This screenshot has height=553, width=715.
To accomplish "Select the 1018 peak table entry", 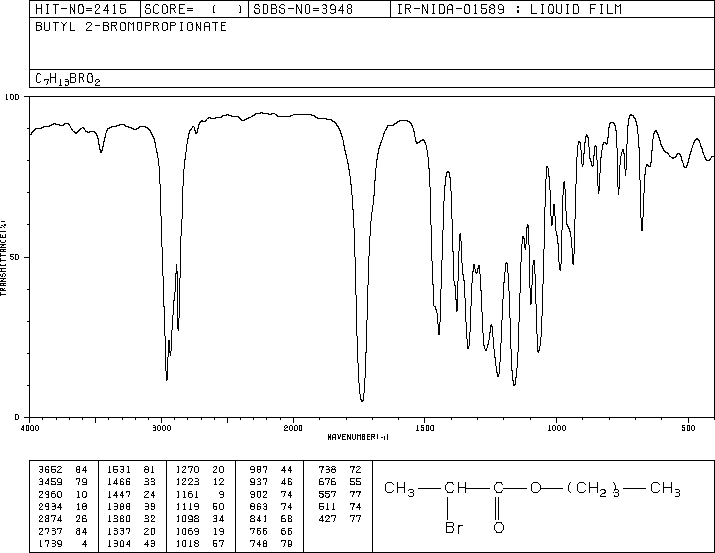I will pos(200,543).
